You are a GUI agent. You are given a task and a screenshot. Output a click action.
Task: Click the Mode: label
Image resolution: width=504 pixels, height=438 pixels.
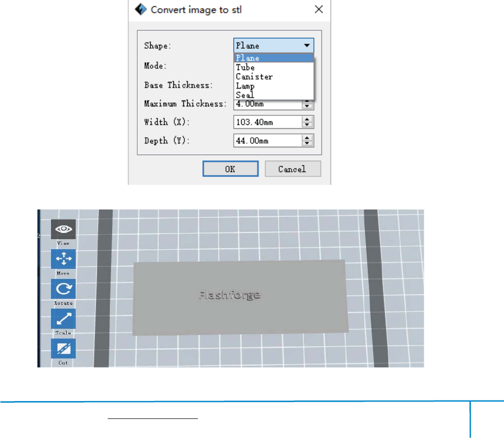(x=155, y=66)
